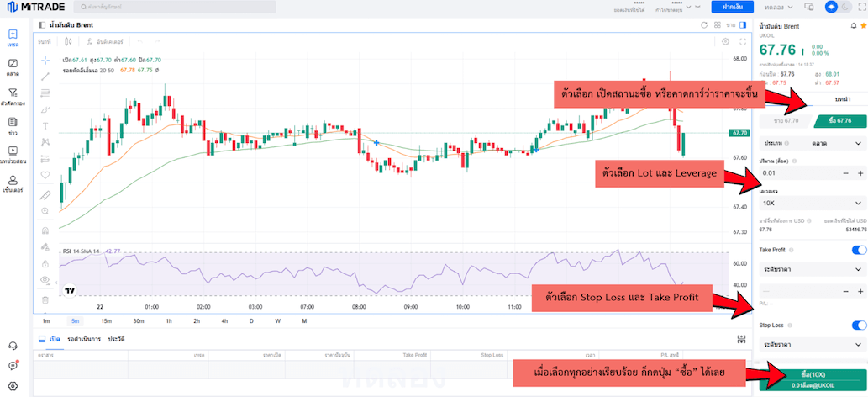Expand Stop Loss price level dropdown

812,344
